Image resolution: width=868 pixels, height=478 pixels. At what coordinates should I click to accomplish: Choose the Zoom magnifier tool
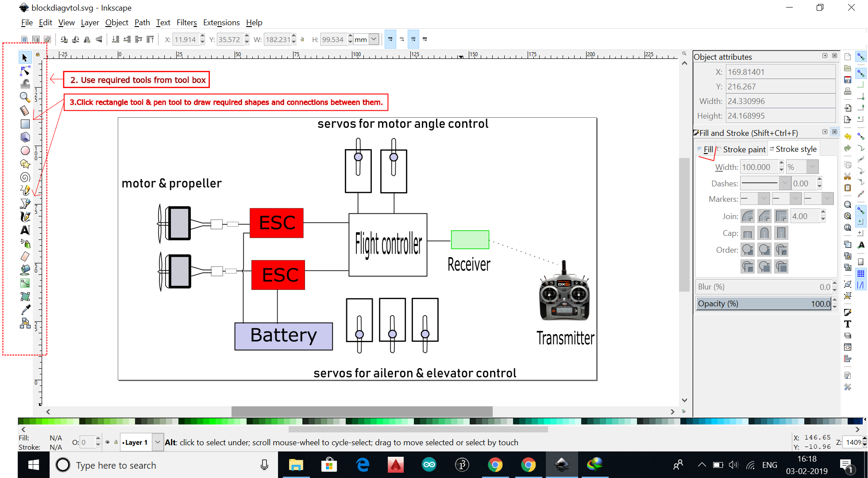click(x=25, y=97)
